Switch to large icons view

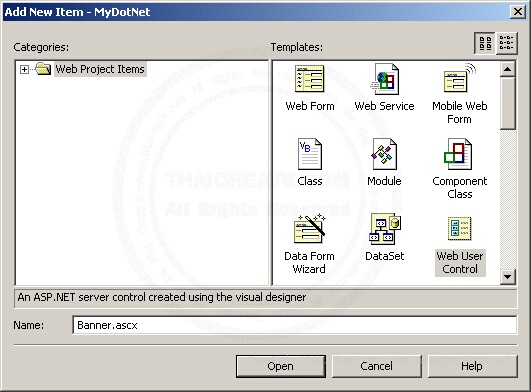coord(485,43)
